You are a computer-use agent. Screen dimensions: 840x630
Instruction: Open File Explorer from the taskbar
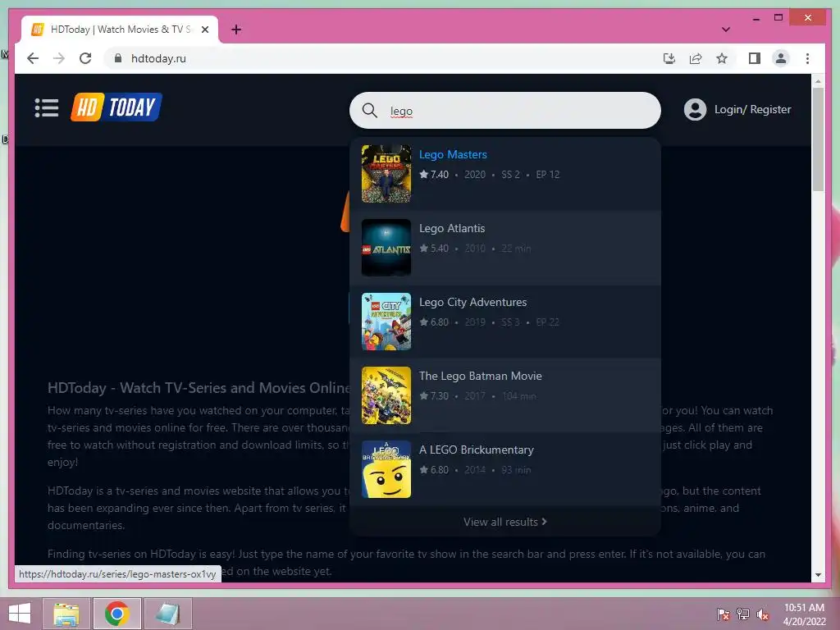66,614
